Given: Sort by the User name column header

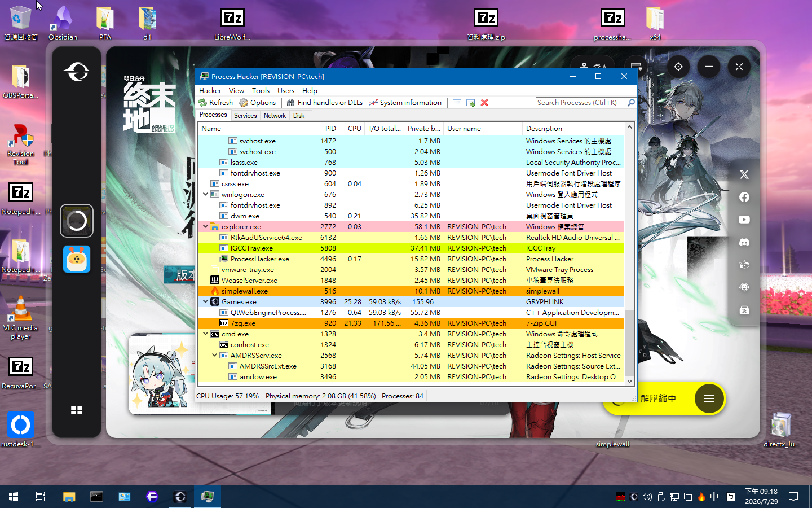Looking at the screenshot, I should (x=482, y=129).
